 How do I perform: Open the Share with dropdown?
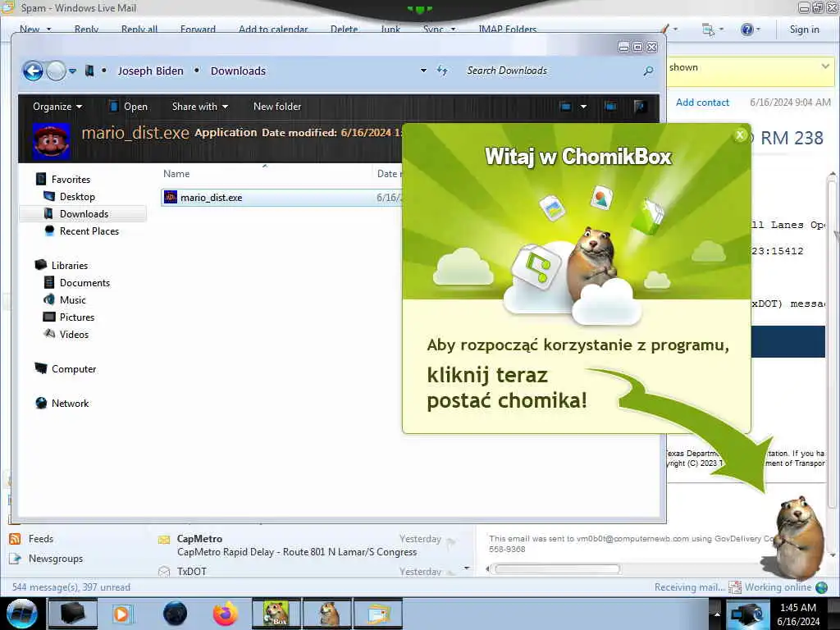200,107
